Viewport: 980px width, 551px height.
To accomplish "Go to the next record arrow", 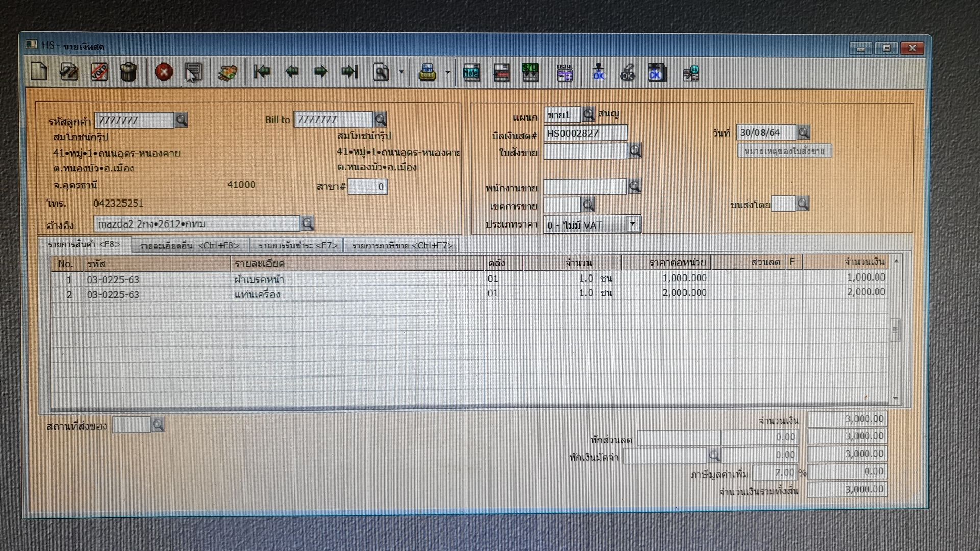I will (x=321, y=71).
